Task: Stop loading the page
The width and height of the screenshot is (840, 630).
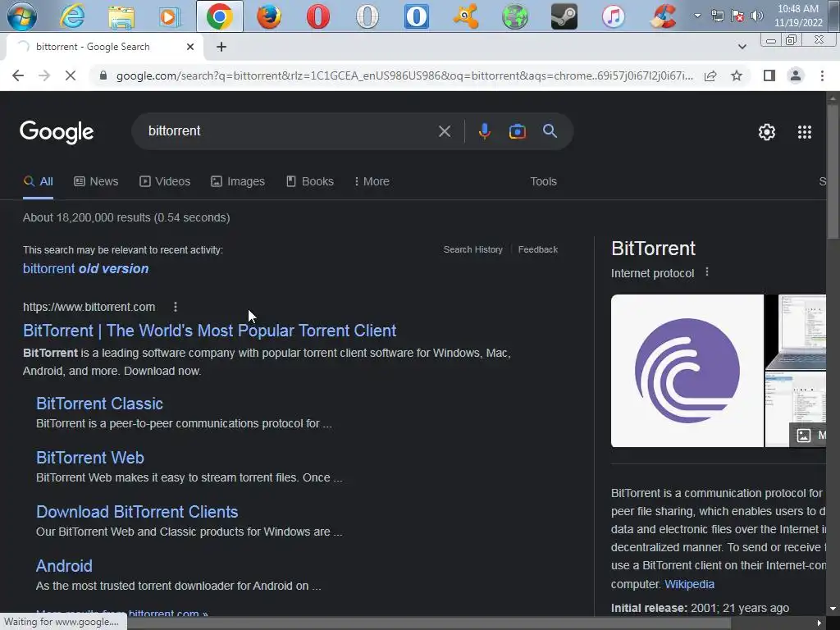Action: point(71,75)
